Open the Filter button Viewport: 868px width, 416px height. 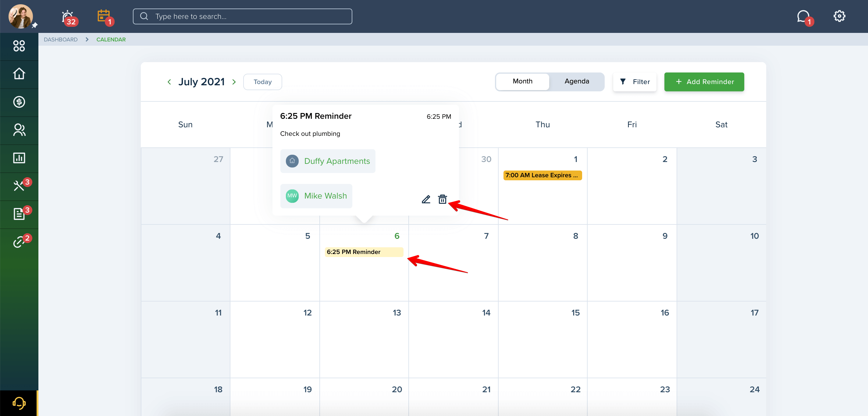[x=635, y=82]
